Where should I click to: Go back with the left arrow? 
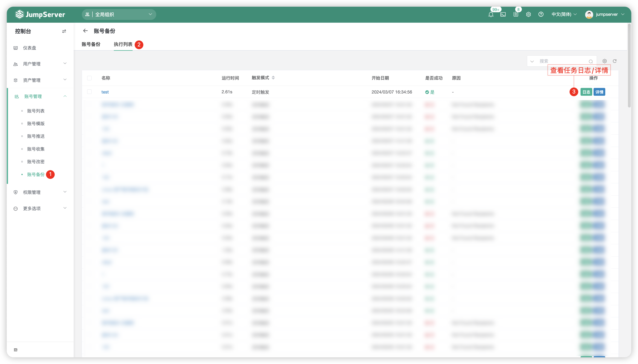pos(86,31)
